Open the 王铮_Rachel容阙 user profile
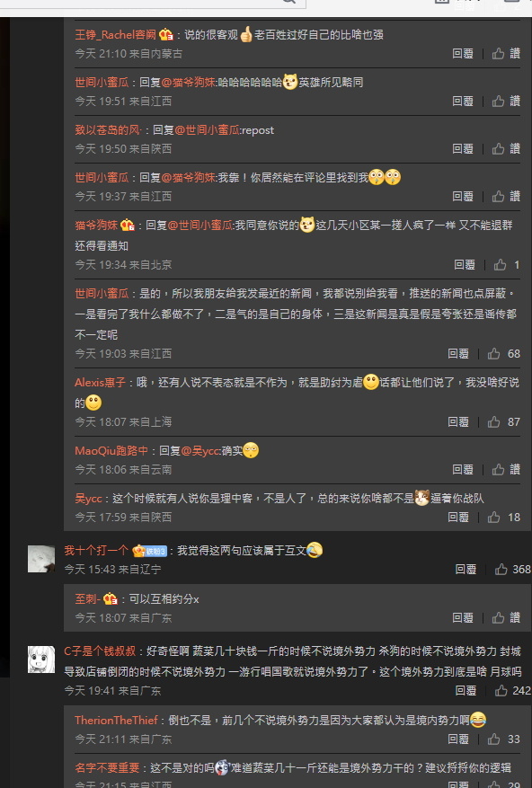Screen dimensions: 532x788 point(116,35)
